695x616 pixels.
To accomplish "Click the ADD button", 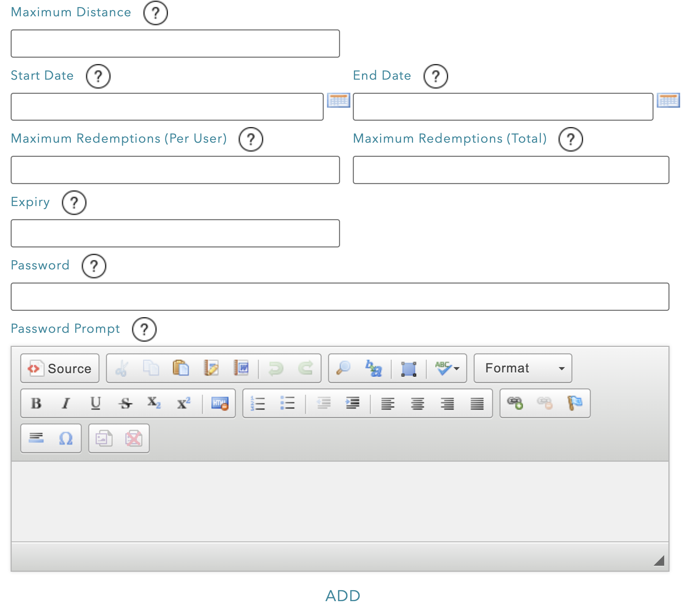I will pos(343,596).
